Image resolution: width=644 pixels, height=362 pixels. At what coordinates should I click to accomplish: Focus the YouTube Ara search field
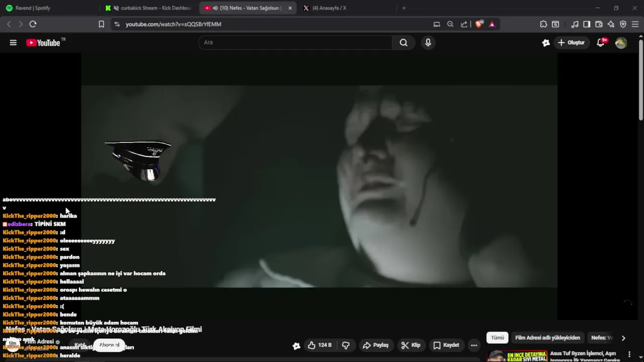tap(295, 43)
